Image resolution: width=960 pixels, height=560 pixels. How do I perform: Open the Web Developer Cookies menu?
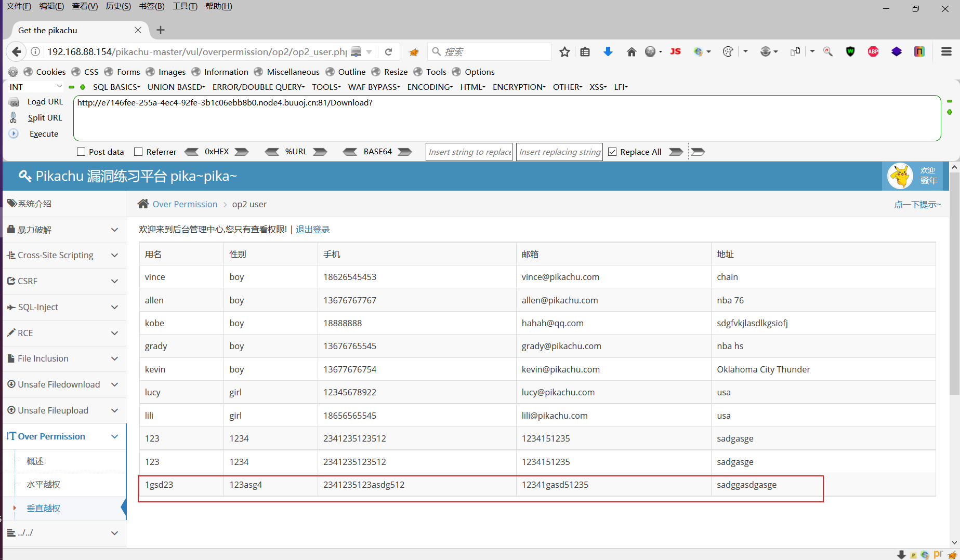[x=45, y=72]
